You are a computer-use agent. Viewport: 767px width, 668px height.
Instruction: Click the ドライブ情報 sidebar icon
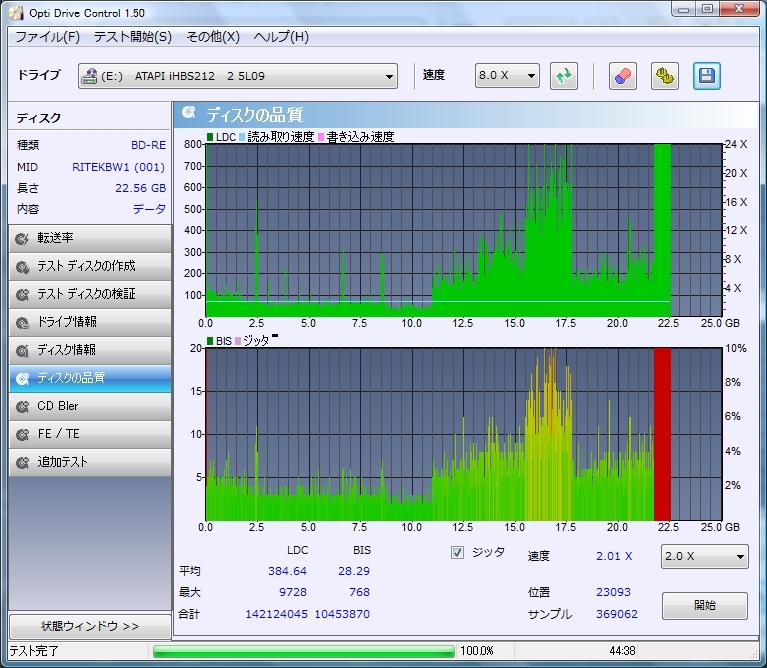(23, 323)
